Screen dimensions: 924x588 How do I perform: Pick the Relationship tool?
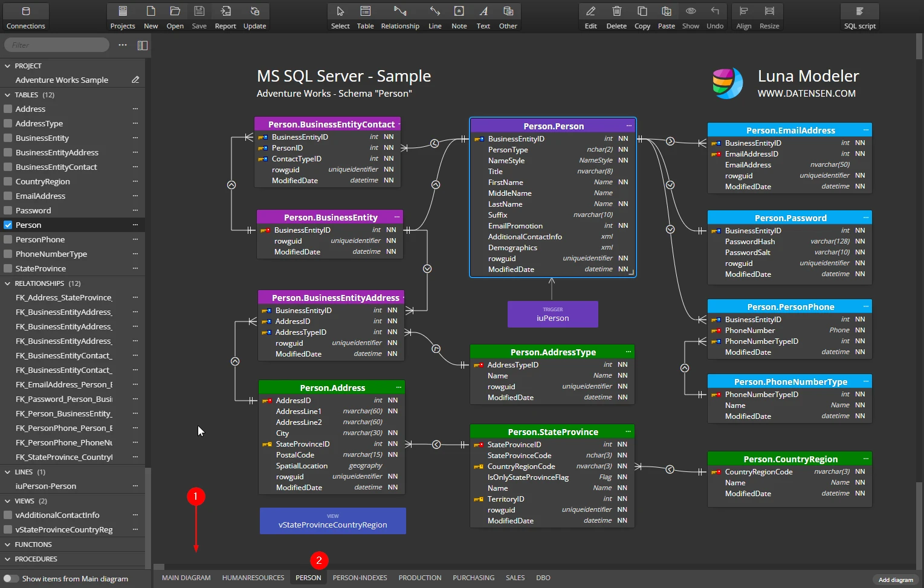coord(400,17)
